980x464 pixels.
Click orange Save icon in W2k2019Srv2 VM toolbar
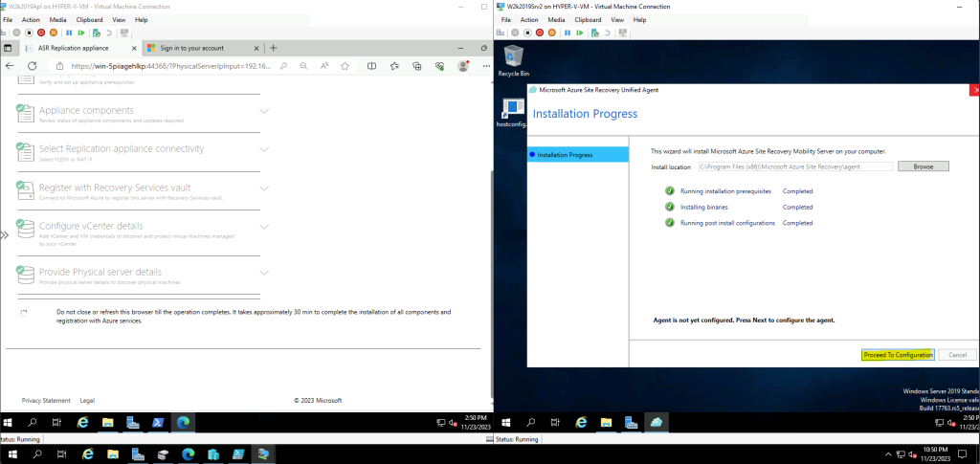[x=551, y=33]
